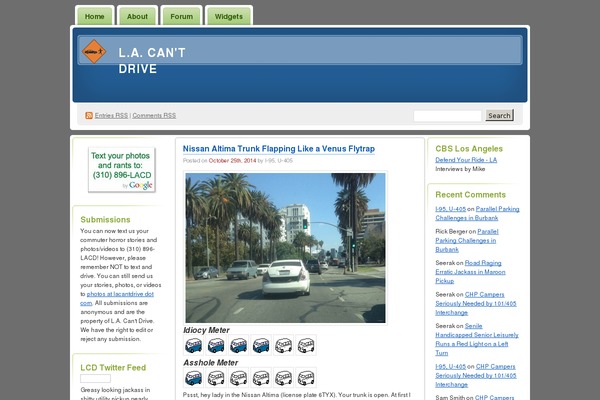The width and height of the screenshot is (600, 400).
Task: Click the Submissions heading
Action: pyautogui.click(x=105, y=219)
